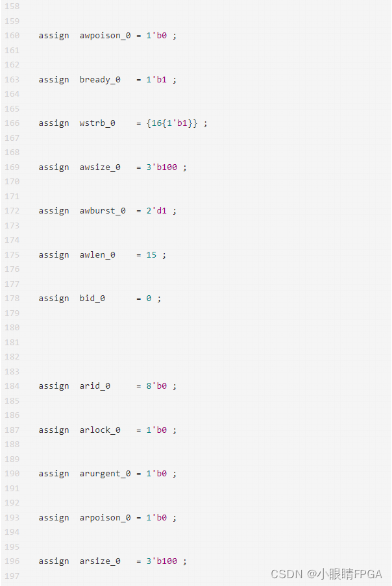The height and width of the screenshot is (586, 392).
Task: Click the assign keyword on line 166
Action: [54, 123]
